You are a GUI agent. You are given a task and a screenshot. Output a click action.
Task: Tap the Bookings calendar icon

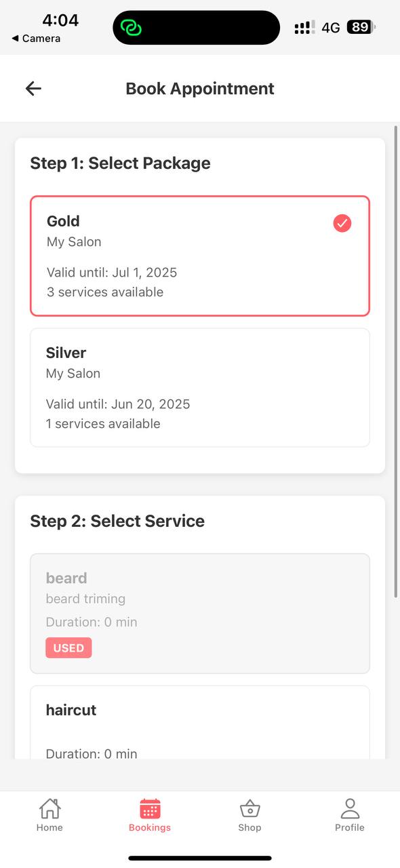(149, 808)
